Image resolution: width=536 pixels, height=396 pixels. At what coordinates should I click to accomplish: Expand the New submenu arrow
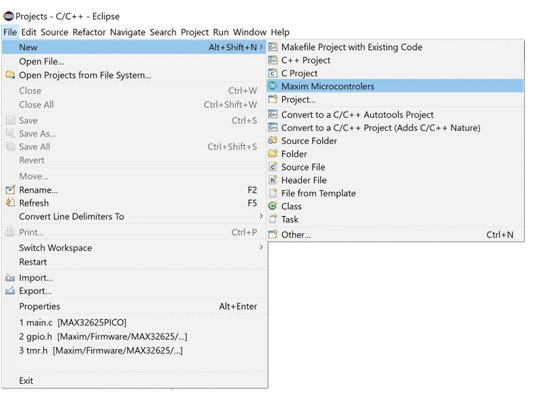point(262,47)
